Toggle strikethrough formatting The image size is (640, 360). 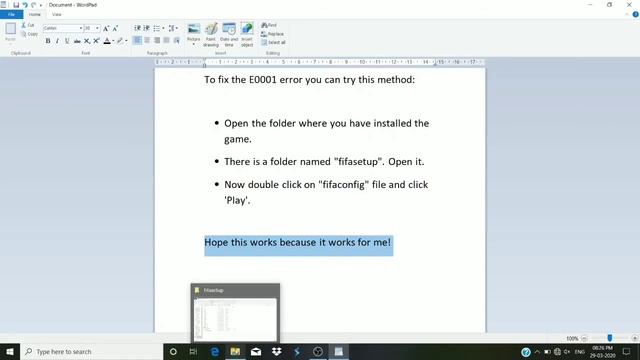click(77, 41)
